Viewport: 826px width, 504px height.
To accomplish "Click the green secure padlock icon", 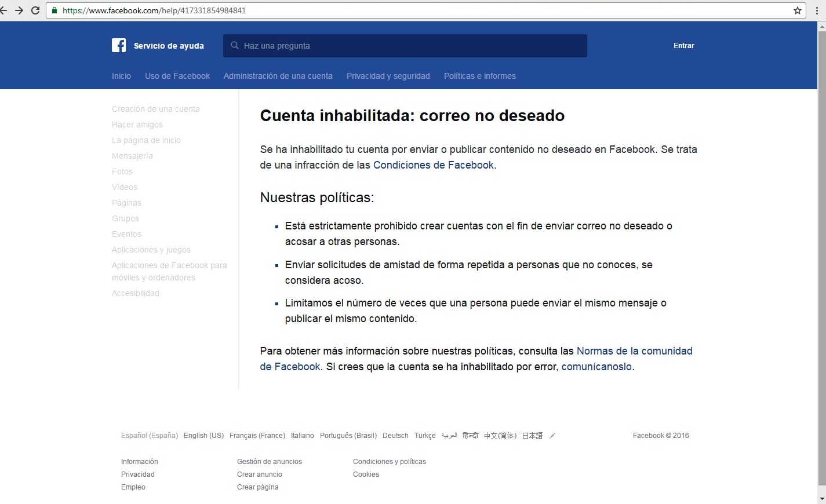I will tap(54, 10).
